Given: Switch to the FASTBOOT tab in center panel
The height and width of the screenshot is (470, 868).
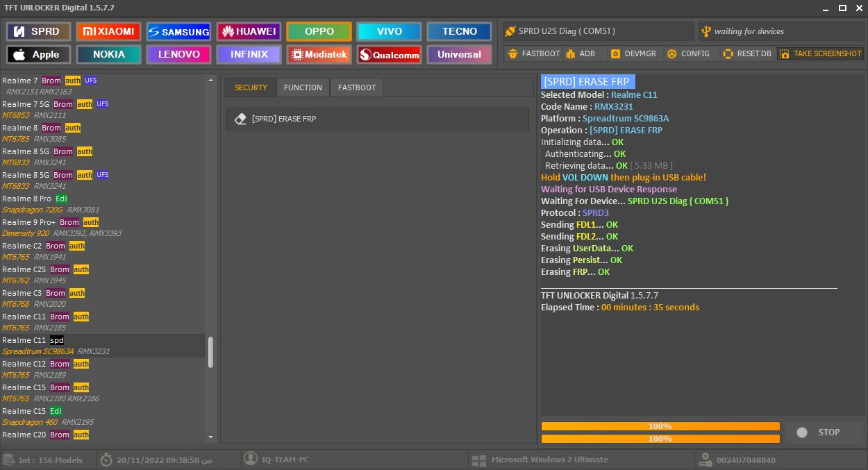Looking at the screenshot, I should (x=357, y=87).
